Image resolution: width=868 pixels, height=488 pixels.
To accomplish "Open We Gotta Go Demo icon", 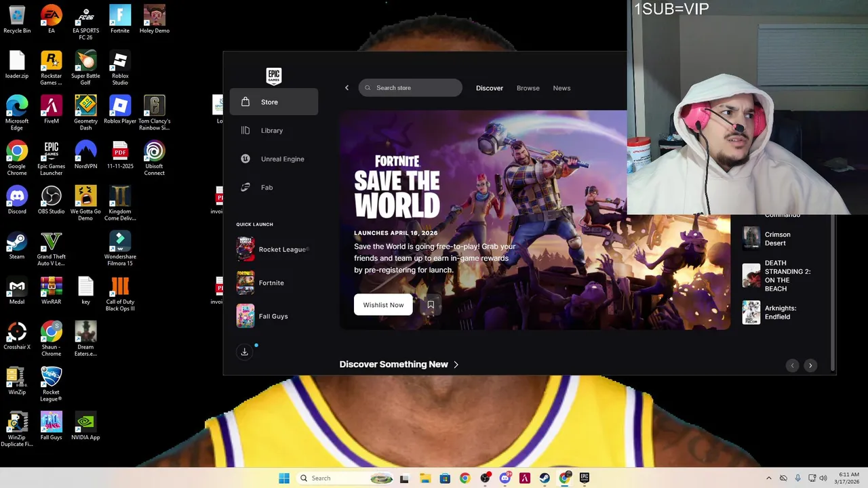I will click(x=85, y=203).
